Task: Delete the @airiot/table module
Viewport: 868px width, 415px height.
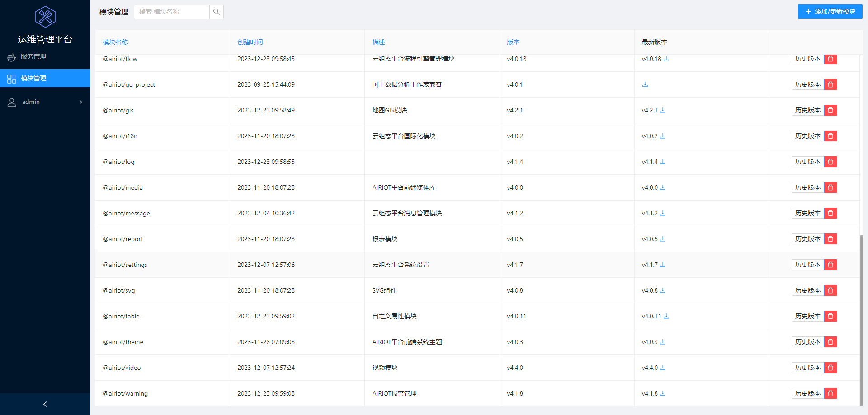Action: coord(830,316)
